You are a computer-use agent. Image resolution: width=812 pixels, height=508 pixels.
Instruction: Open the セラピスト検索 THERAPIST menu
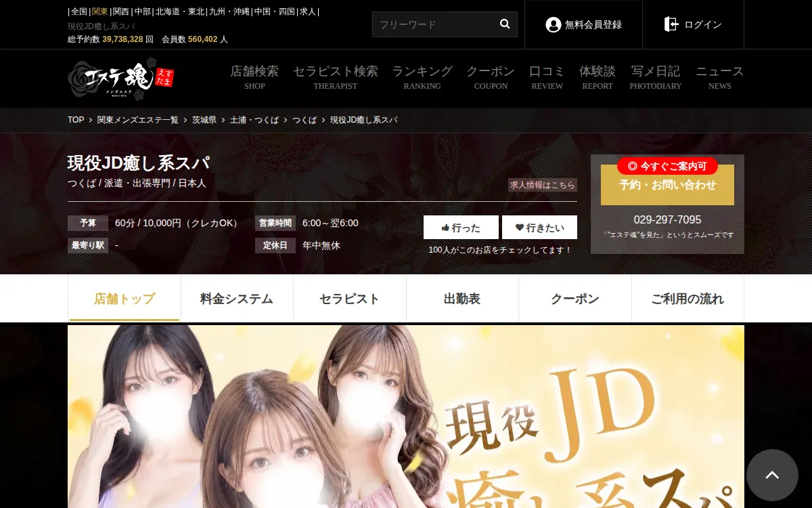pyautogui.click(x=335, y=77)
